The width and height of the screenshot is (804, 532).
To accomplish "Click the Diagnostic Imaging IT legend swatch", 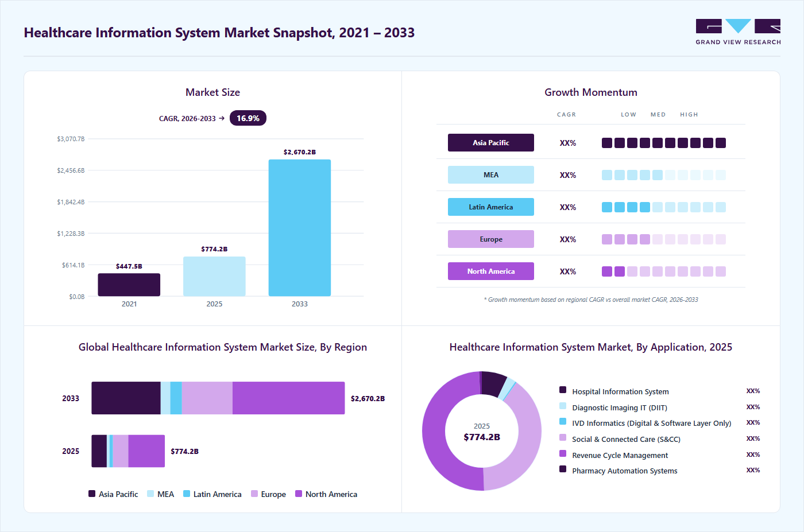I will [563, 406].
